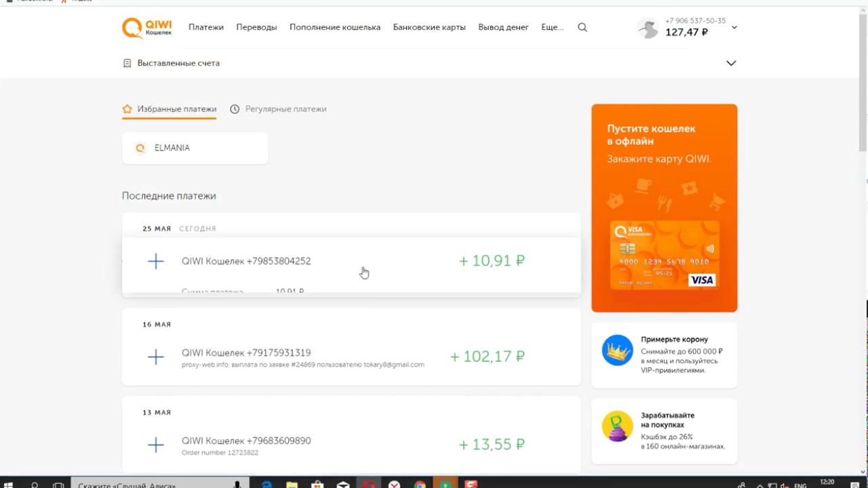Expand the Еще... menu
Viewport: 868px width, 488px height.
553,27
